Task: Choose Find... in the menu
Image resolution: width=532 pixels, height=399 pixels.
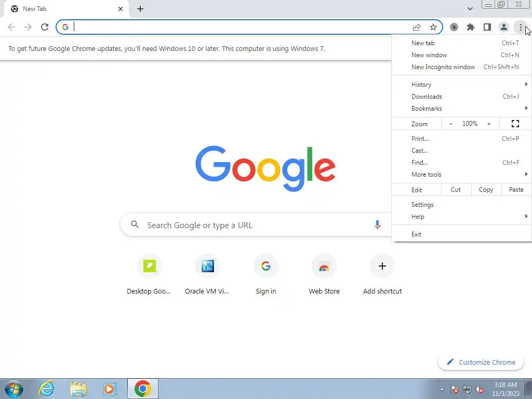Action: 462,163
